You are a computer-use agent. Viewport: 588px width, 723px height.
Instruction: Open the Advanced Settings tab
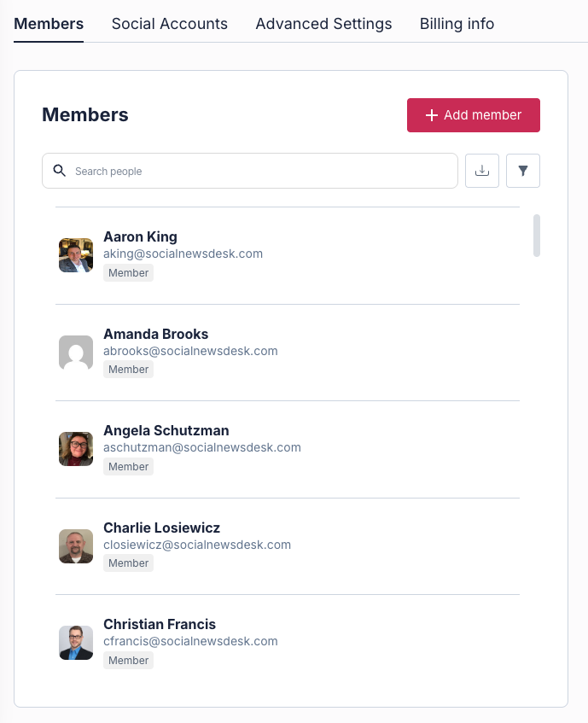[324, 24]
